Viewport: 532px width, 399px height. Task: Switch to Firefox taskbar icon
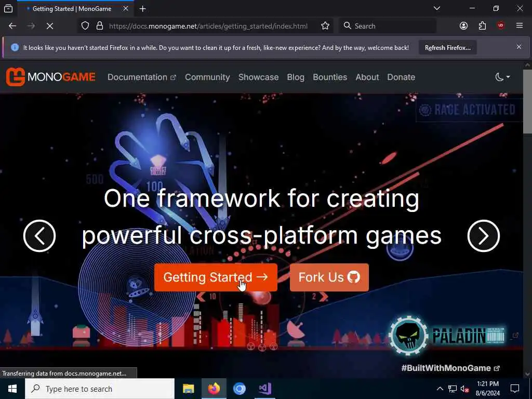pos(214,389)
